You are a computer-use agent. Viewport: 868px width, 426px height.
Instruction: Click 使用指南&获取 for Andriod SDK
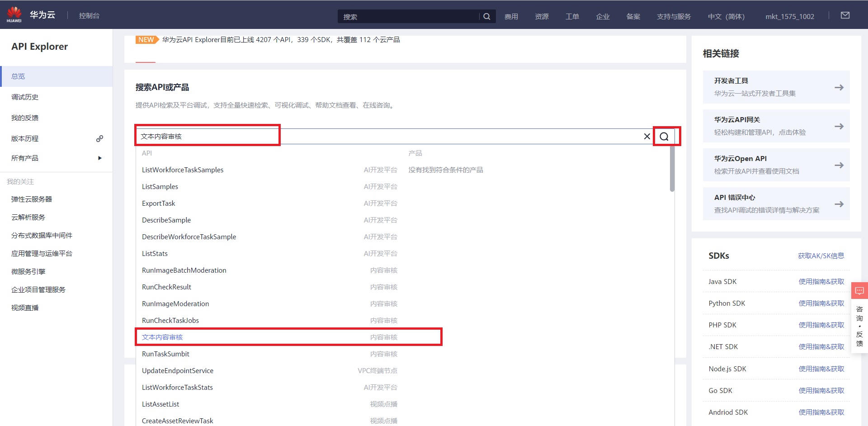coord(821,412)
